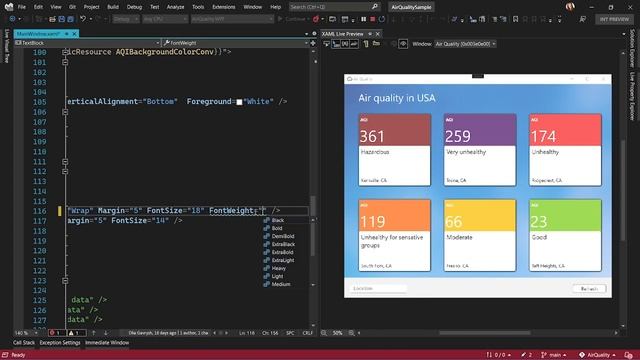Collapse code region at line 123

pos(65,281)
